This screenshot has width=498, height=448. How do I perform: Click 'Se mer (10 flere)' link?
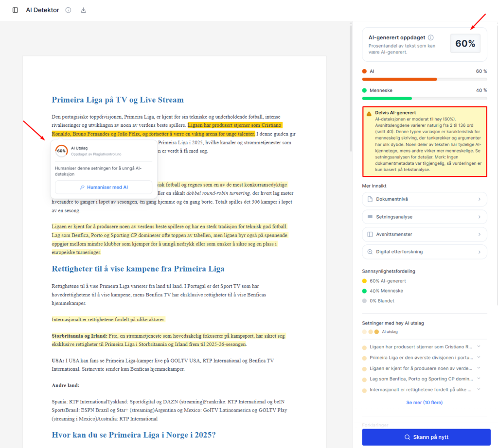[424, 402]
